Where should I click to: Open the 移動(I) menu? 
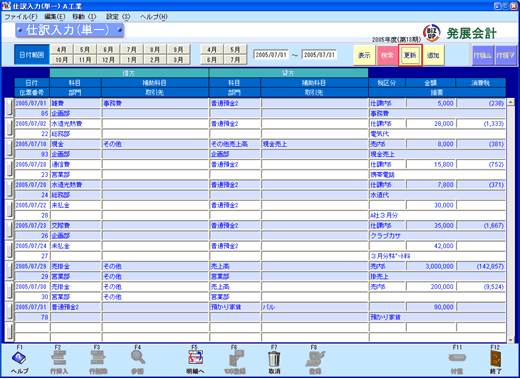[84, 17]
